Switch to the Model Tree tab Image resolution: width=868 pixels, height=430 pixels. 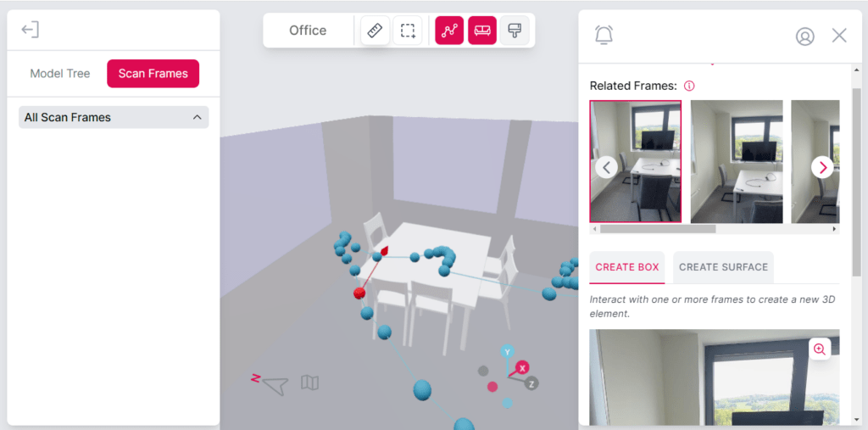tap(60, 74)
